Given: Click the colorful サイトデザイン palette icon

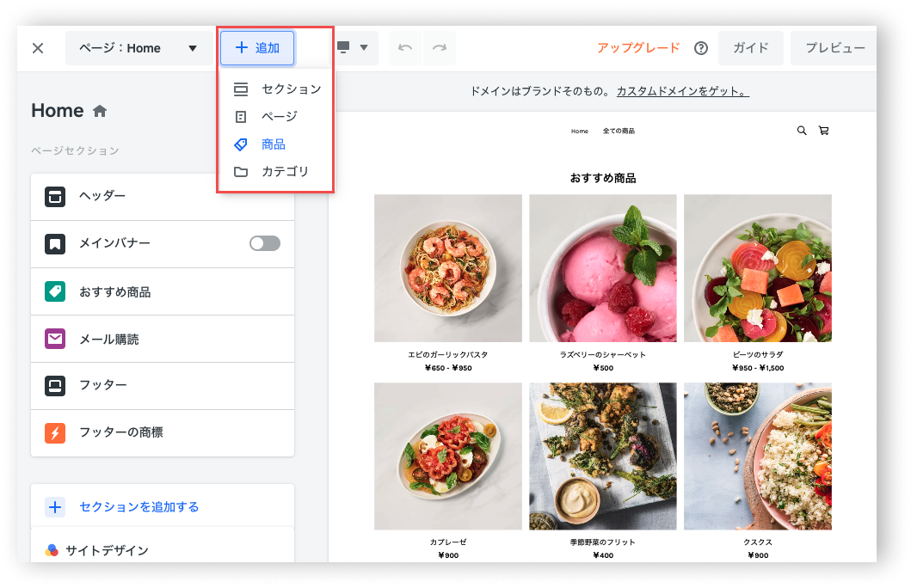Looking at the screenshot, I should [x=52, y=550].
